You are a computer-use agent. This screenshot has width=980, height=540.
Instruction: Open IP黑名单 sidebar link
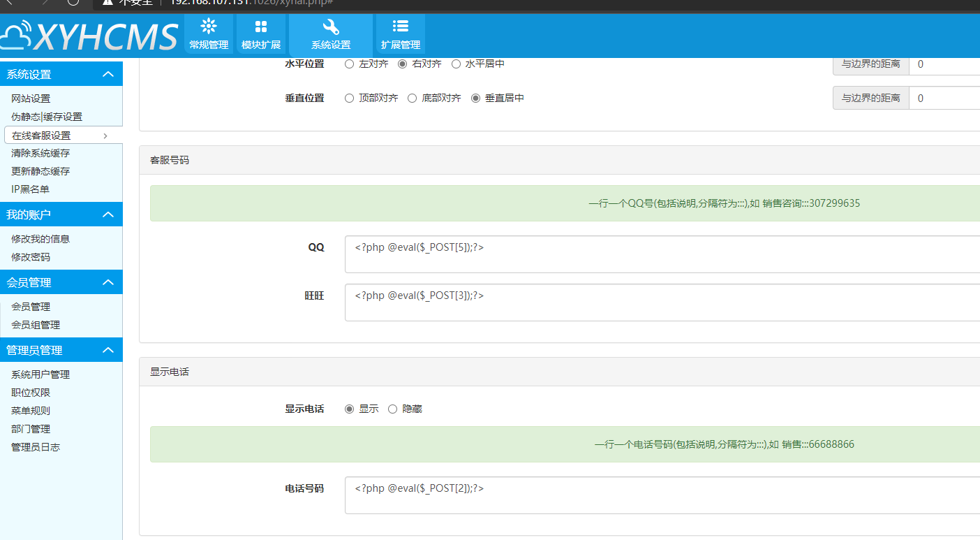coord(30,189)
